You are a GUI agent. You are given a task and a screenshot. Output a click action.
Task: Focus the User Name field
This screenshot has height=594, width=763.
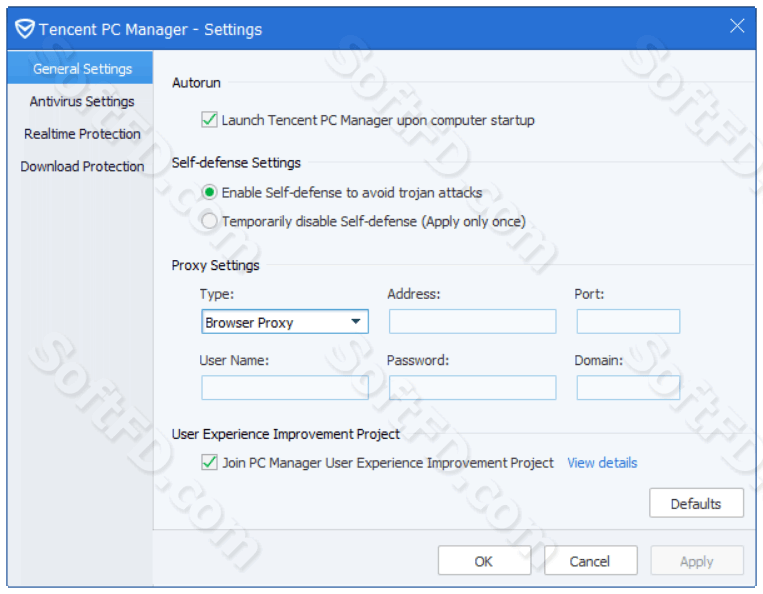click(x=285, y=388)
